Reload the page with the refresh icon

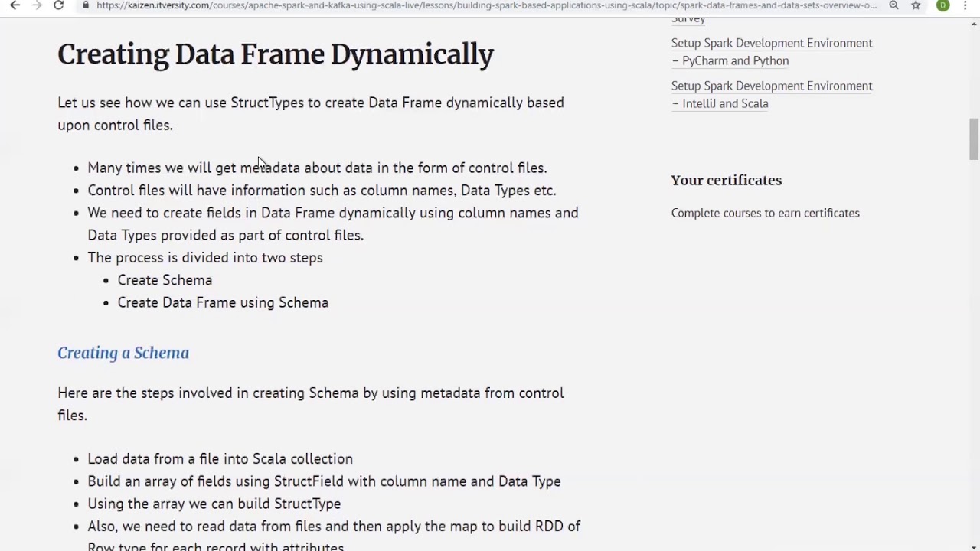pyautogui.click(x=58, y=5)
